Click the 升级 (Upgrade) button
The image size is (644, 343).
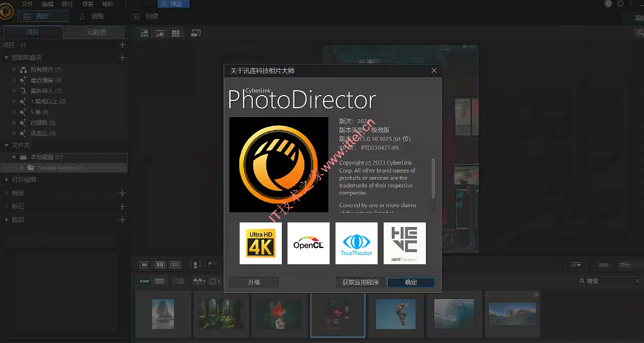pos(253,282)
